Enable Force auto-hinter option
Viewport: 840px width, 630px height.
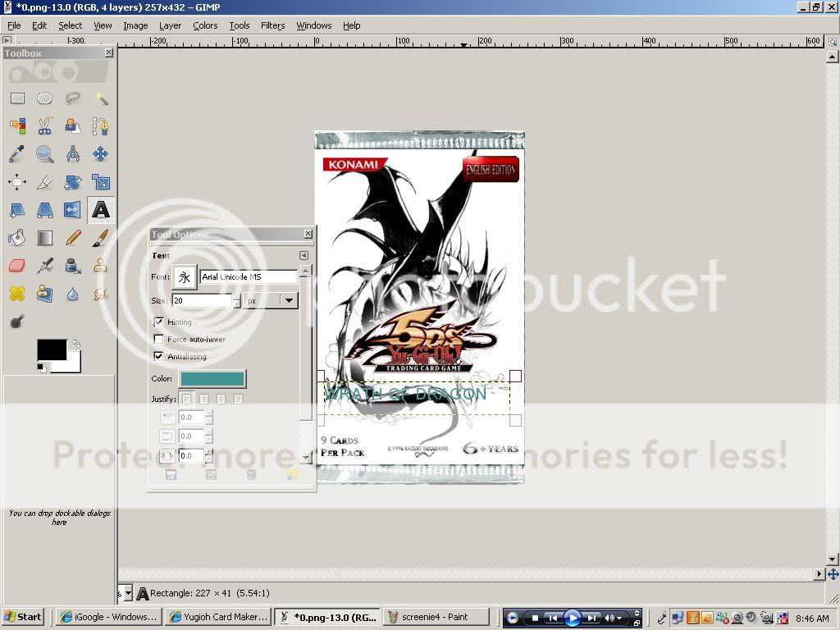tap(159, 339)
